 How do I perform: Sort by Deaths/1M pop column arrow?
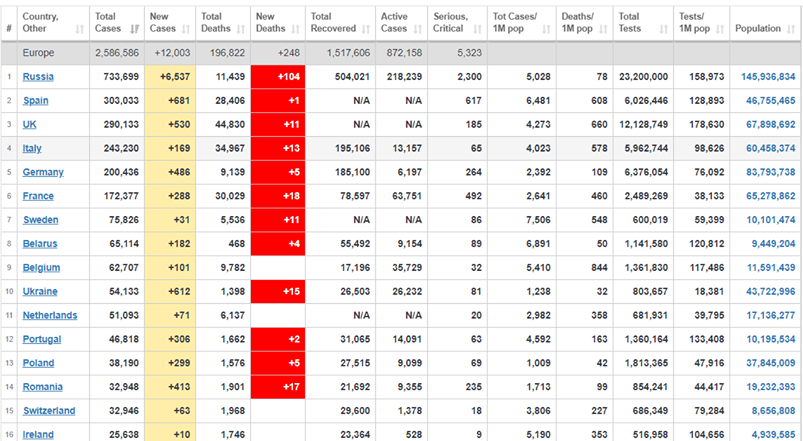(x=603, y=29)
